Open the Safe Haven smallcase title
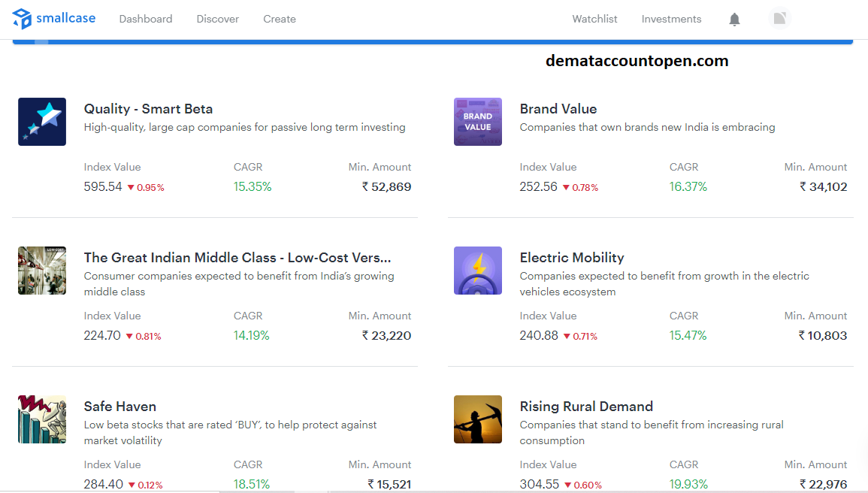 pos(120,407)
